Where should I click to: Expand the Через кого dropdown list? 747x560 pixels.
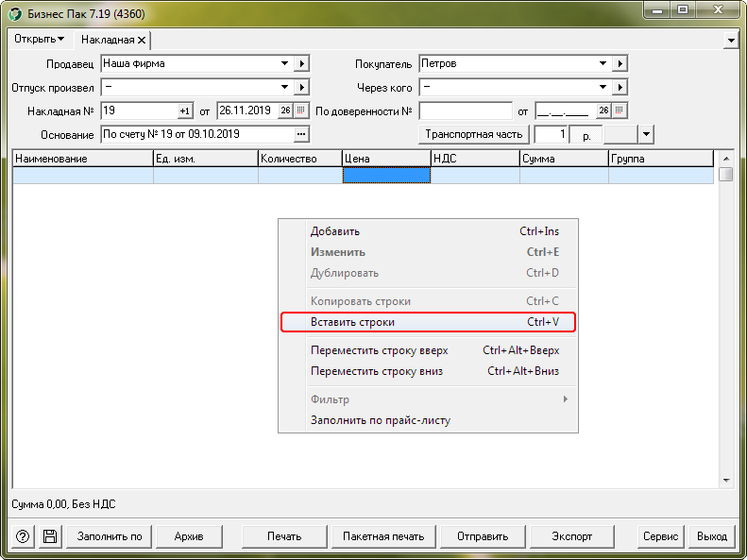(603, 88)
